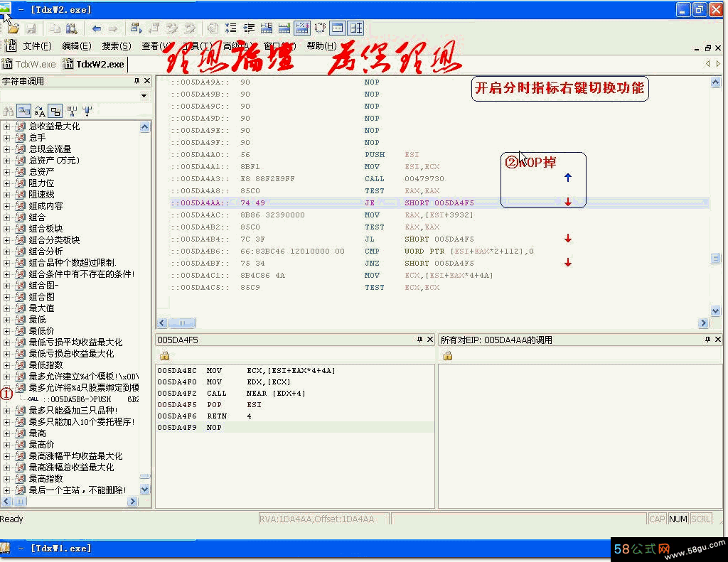Open the string filter dropdown arrow

coord(144,96)
